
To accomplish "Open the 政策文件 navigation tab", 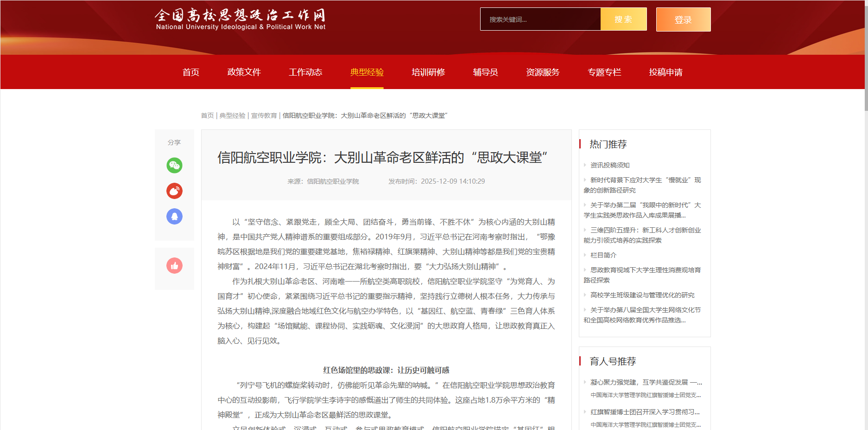I will (244, 72).
